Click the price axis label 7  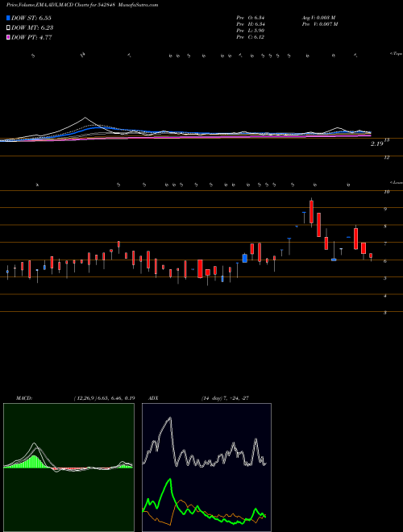[385, 244]
